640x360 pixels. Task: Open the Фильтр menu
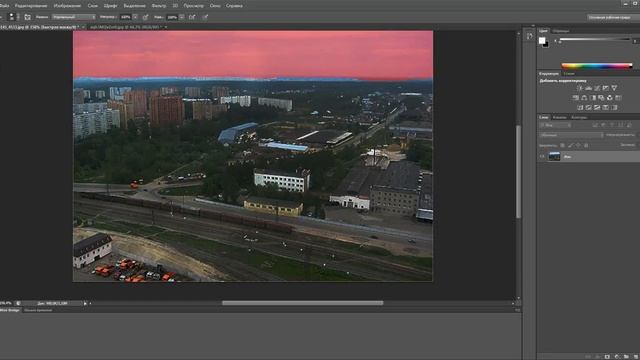pos(159,6)
